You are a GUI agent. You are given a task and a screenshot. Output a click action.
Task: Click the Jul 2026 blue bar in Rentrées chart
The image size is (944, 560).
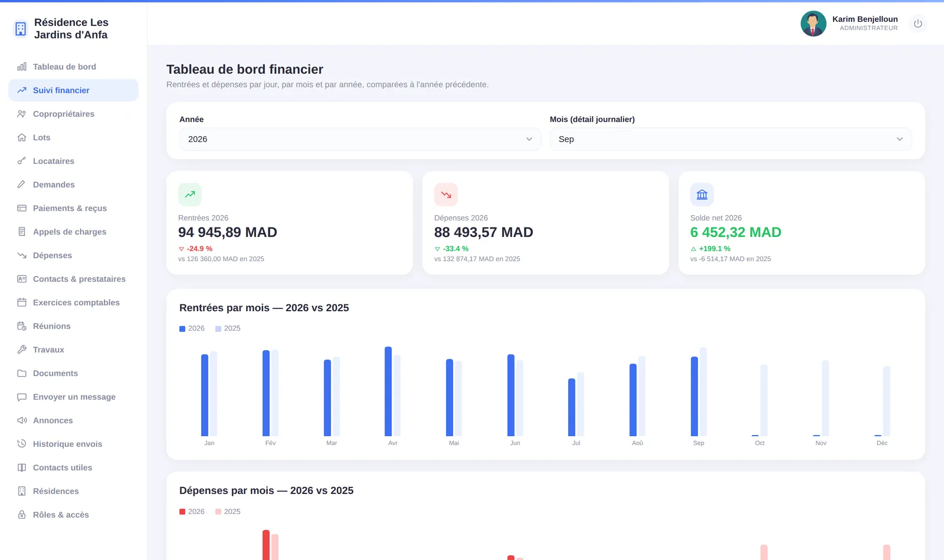[572, 407]
